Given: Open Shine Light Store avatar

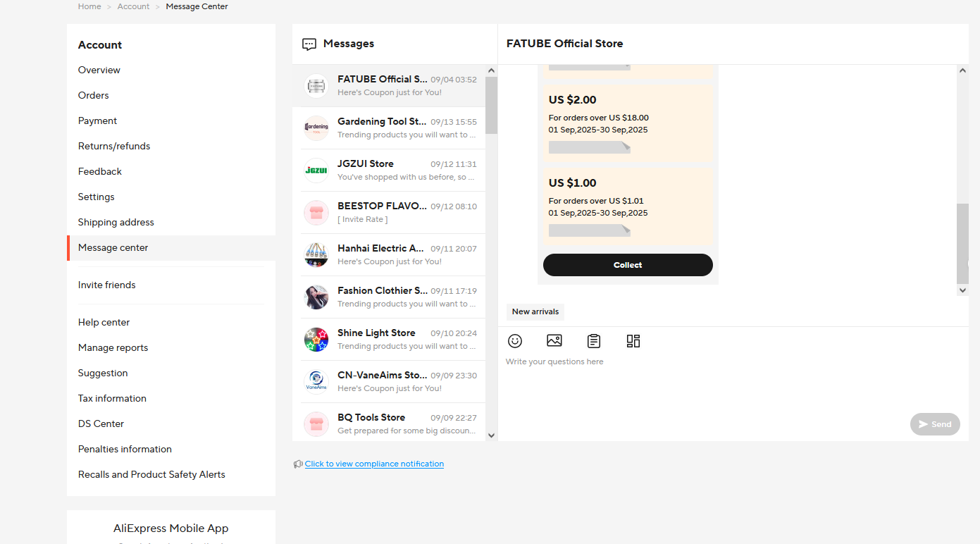Looking at the screenshot, I should pos(316,340).
